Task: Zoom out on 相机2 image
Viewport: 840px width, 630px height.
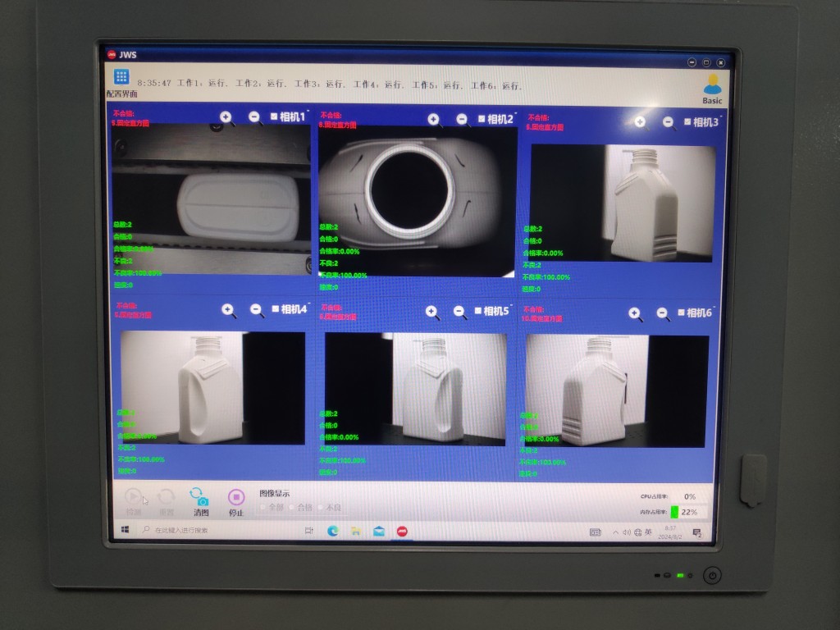Action: pos(462,120)
